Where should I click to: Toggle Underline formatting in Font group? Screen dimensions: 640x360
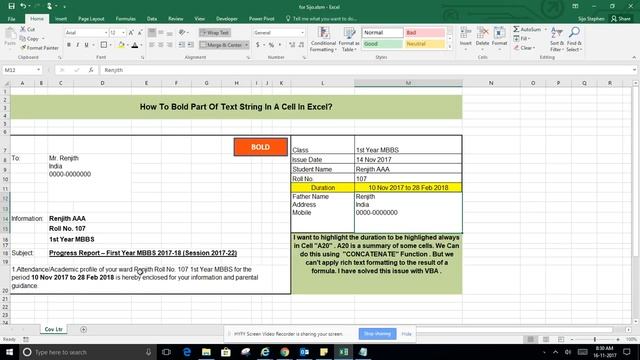pyautogui.click(x=86, y=45)
